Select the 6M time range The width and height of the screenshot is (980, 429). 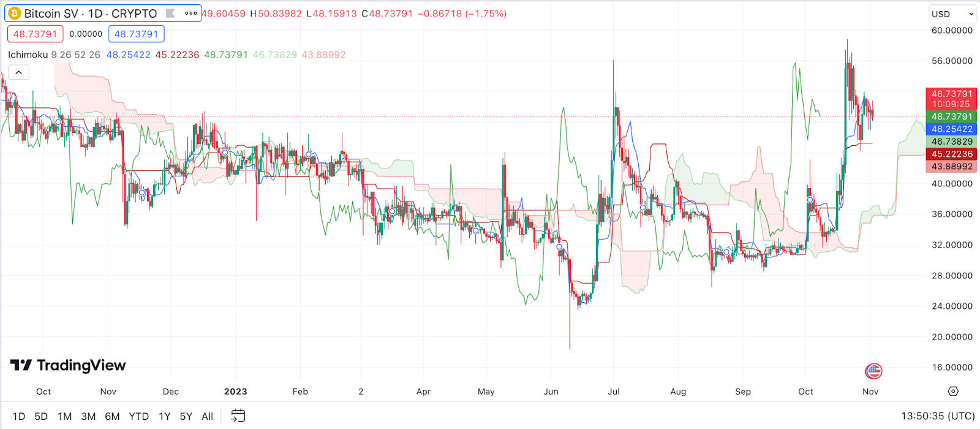(x=112, y=416)
